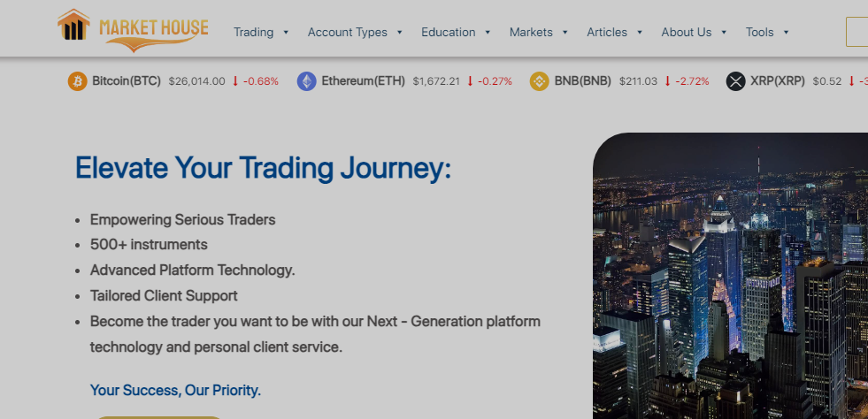Click Ethereum's red down arrow indicator

(470, 81)
